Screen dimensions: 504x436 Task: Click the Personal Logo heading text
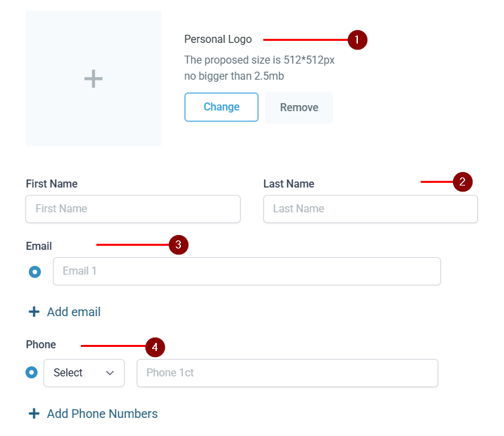pos(218,40)
